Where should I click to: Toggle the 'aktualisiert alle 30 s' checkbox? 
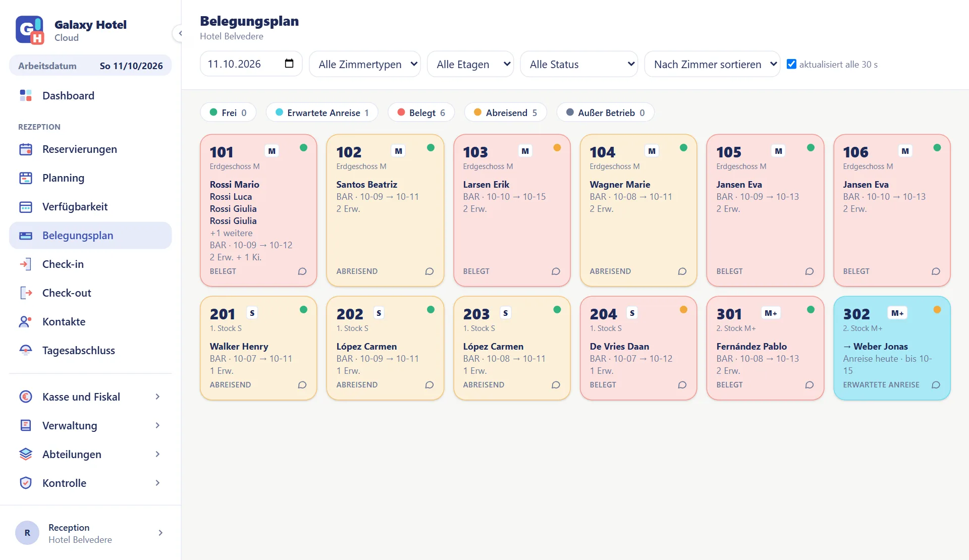pyautogui.click(x=791, y=64)
